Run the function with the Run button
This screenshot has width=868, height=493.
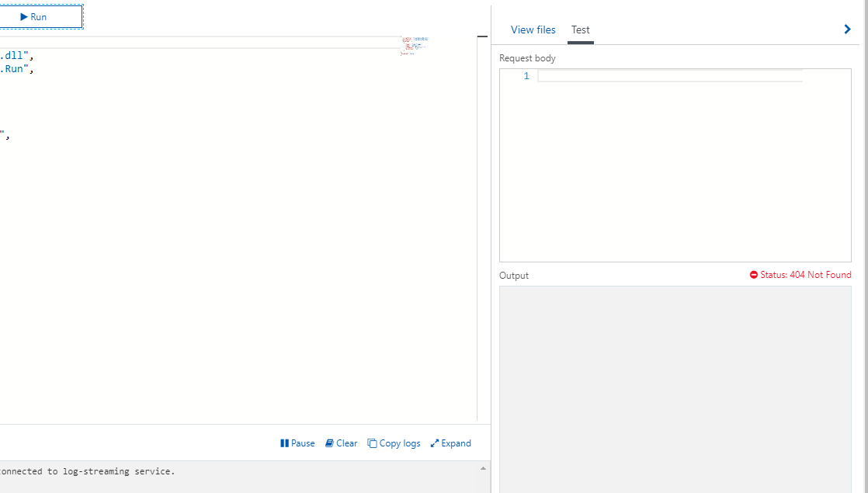pyautogui.click(x=40, y=16)
